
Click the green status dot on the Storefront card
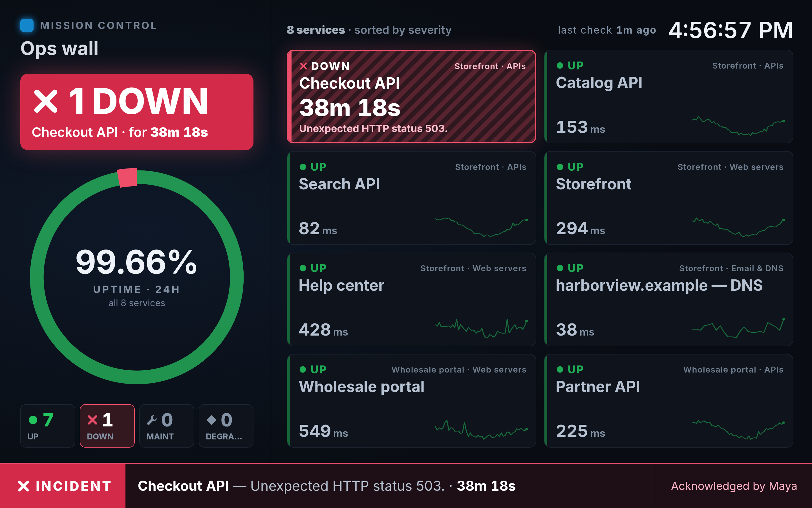pos(560,167)
